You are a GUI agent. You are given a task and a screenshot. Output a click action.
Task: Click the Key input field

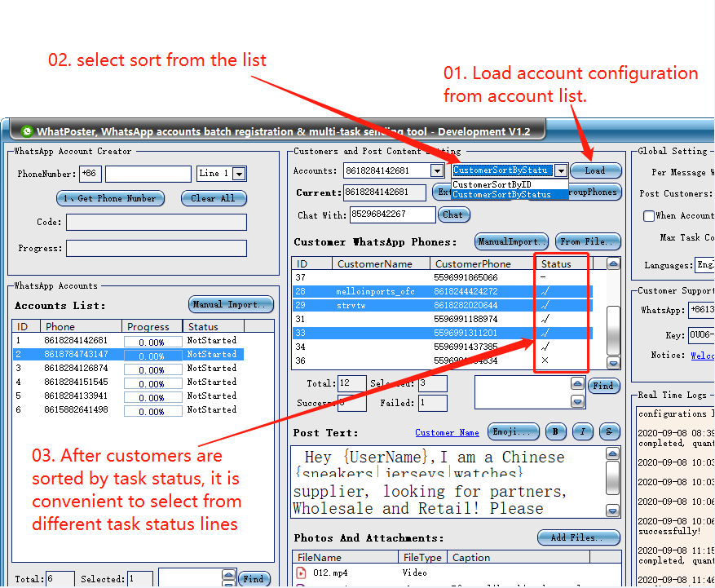click(x=701, y=335)
